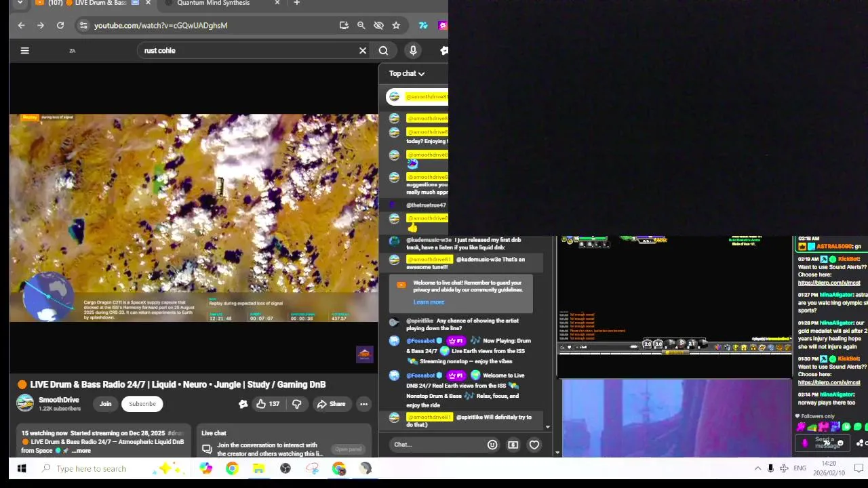868x488 pixels.
Task: Click the Learn more chat guidelines link
Action: point(429,302)
